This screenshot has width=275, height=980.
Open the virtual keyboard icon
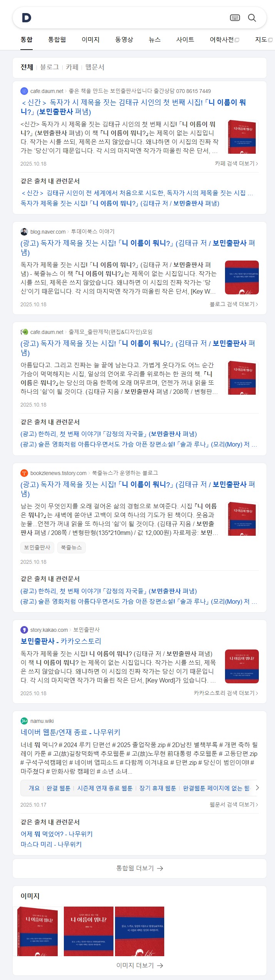(x=235, y=18)
